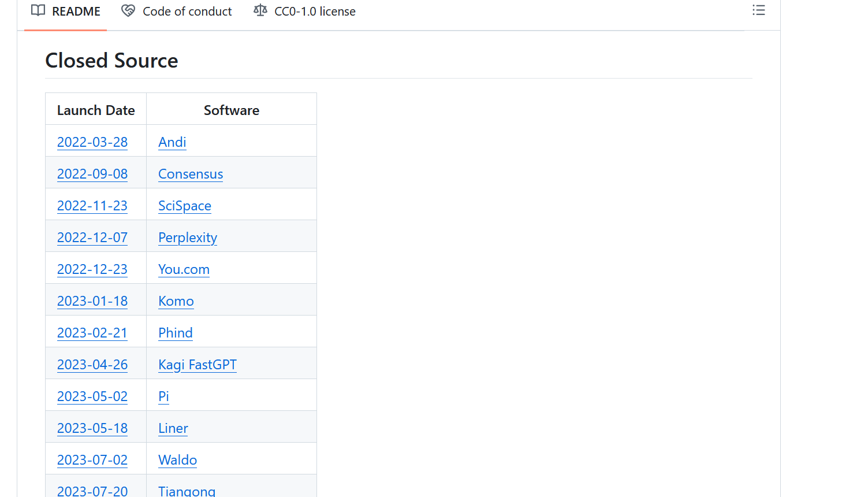The width and height of the screenshot is (868, 497).
Task: Click the 2023-01-18 launch date link
Action: click(92, 301)
